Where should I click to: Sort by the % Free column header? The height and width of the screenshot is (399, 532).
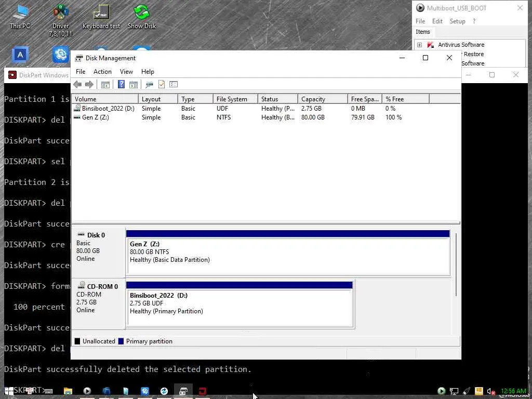[406, 99]
